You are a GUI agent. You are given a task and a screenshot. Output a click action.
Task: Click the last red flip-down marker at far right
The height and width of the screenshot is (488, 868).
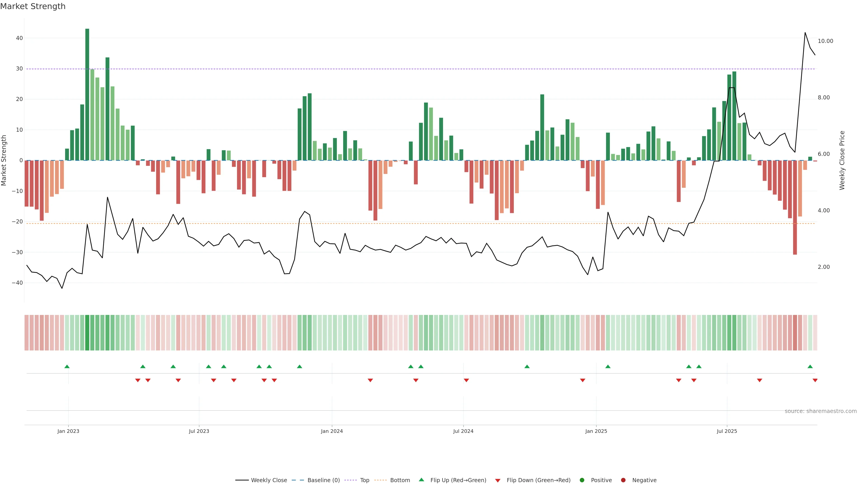[x=815, y=380]
